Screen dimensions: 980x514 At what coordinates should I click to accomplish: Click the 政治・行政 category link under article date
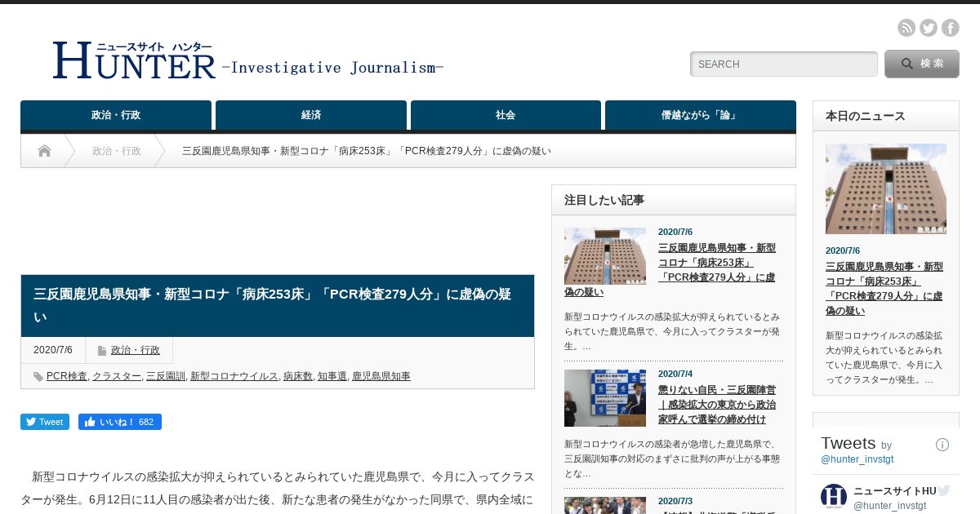(136, 350)
